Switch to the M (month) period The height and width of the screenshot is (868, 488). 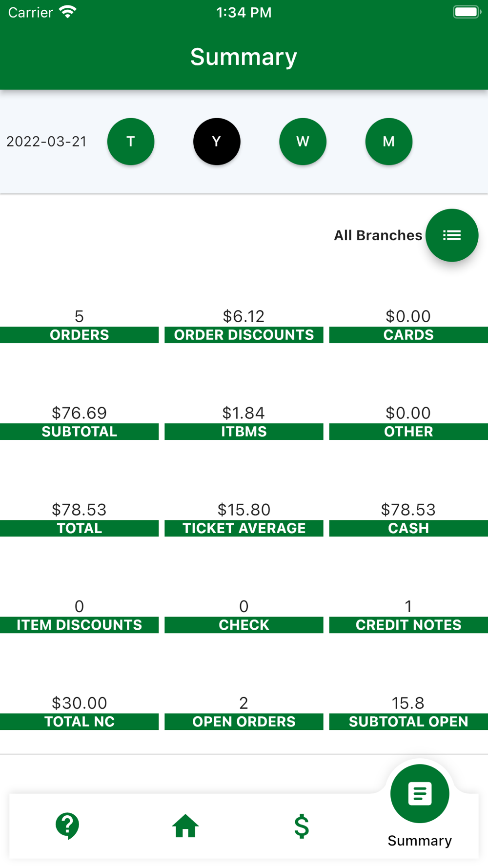[x=388, y=142]
